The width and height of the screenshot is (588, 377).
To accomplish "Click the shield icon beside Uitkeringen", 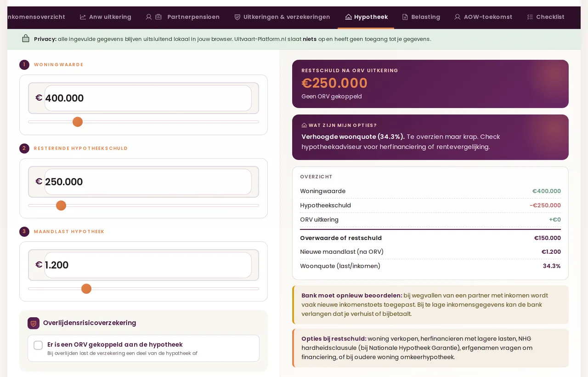I will click(237, 17).
